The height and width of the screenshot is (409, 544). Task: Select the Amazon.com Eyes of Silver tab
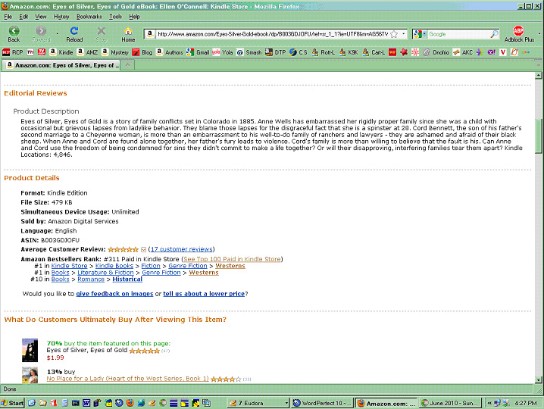(x=62, y=65)
